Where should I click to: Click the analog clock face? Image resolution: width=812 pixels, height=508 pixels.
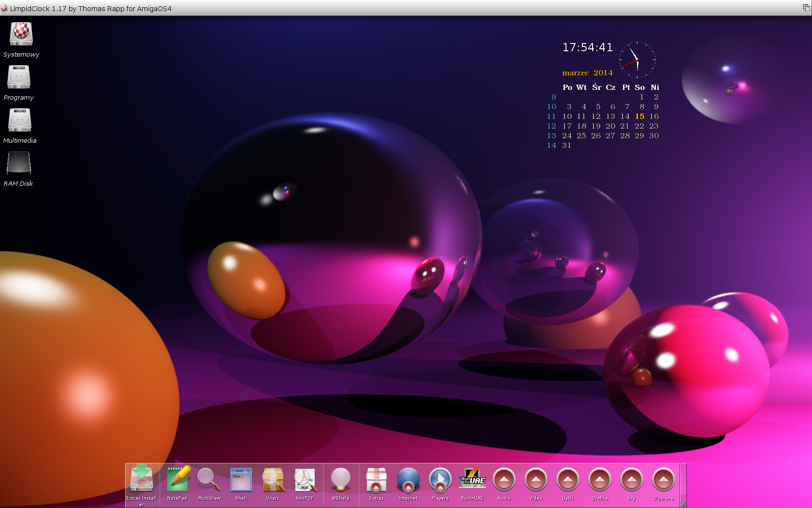point(638,60)
